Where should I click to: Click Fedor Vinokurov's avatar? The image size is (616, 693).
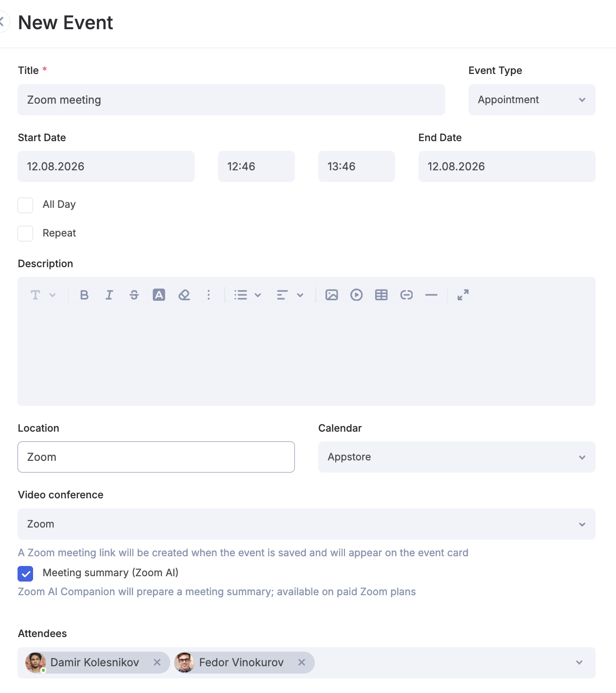pos(184,662)
